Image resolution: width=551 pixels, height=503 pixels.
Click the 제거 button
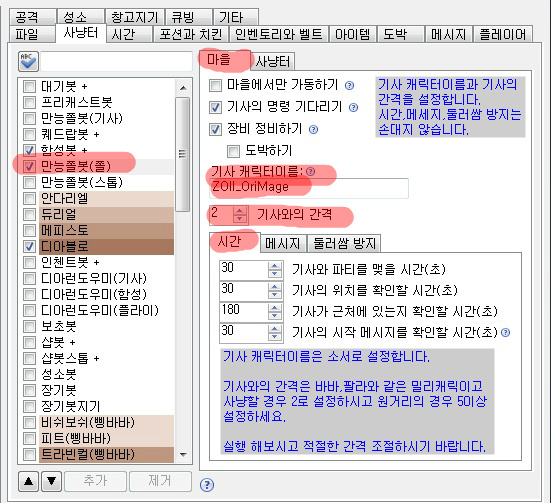click(160, 481)
